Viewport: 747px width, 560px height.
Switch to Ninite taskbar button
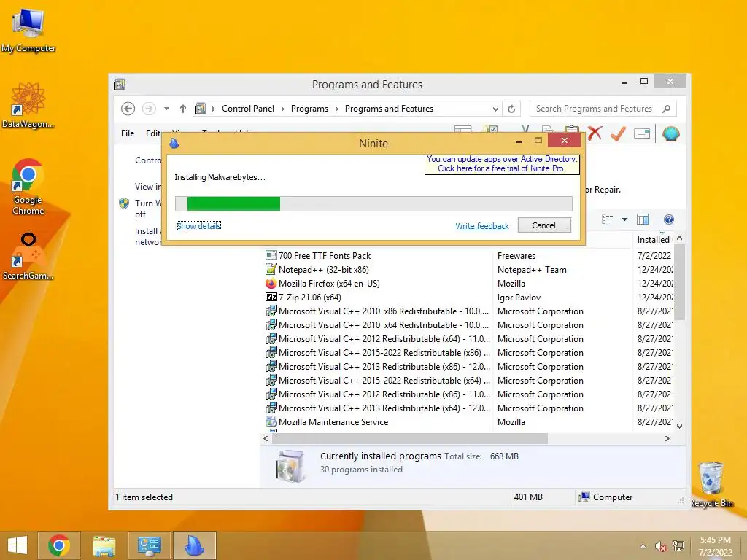tap(194, 545)
